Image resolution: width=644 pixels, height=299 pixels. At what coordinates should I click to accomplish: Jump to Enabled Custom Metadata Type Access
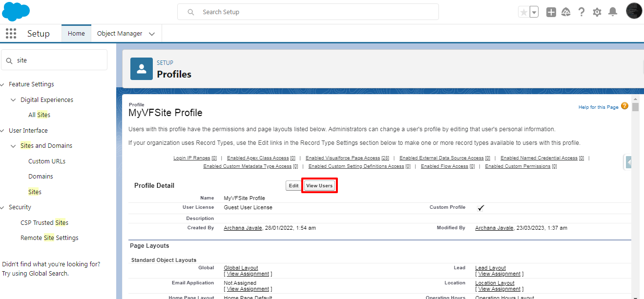tap(250, 166)
